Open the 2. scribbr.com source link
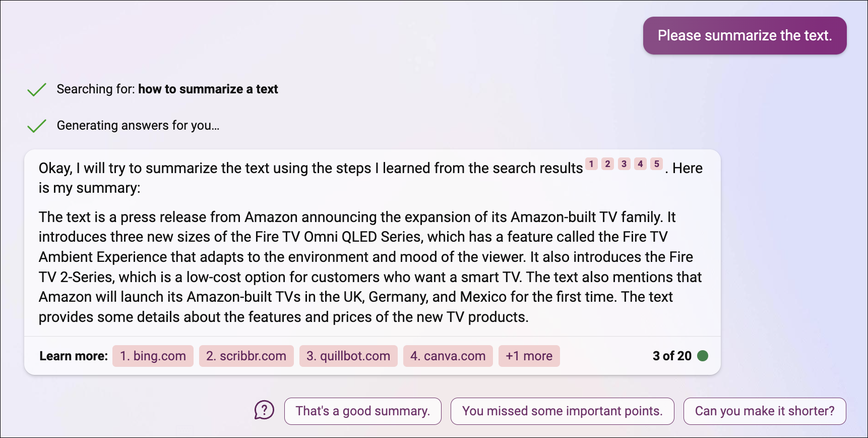 (x=246, y=356)
